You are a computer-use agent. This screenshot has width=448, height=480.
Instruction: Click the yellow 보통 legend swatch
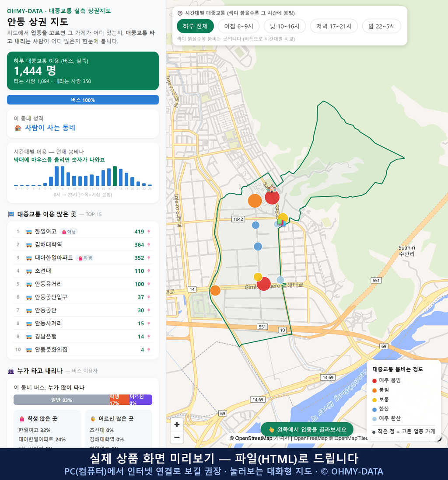(374, 400)
